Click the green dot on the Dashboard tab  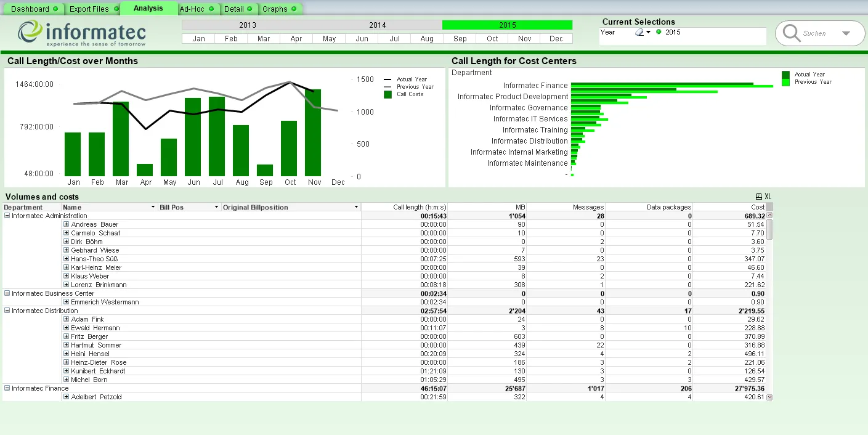point(55,9)
